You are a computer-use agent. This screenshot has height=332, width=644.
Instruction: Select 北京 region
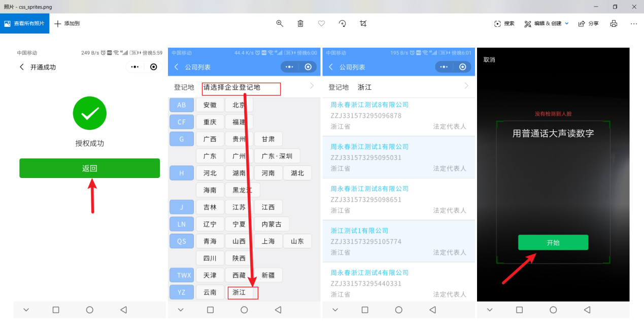[x=239, y=105]
